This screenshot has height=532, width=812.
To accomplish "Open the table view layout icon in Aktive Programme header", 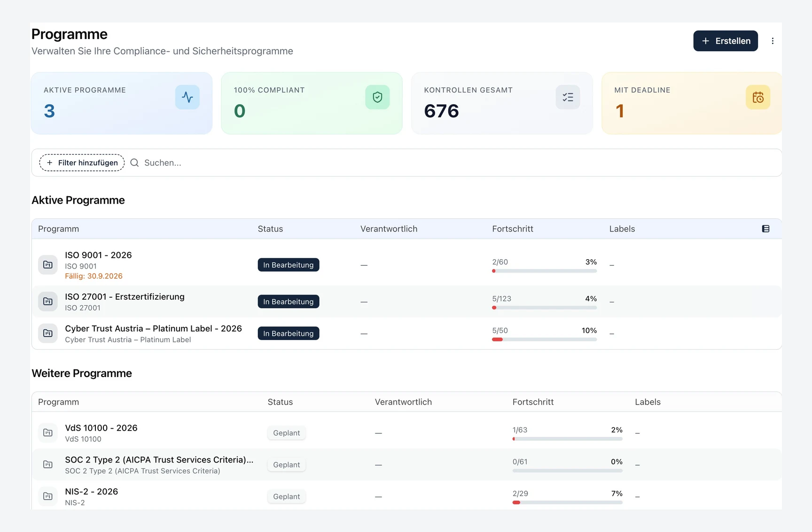I will [765, 229].
